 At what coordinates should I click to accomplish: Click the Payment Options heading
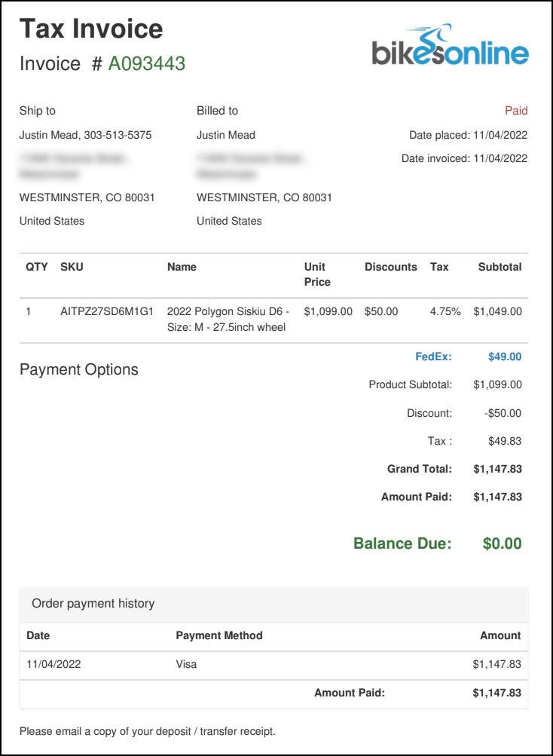click(x=79, y=369)
